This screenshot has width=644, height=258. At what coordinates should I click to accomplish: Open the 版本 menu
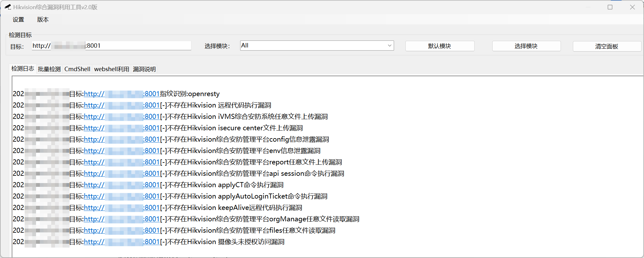point(43,20)
